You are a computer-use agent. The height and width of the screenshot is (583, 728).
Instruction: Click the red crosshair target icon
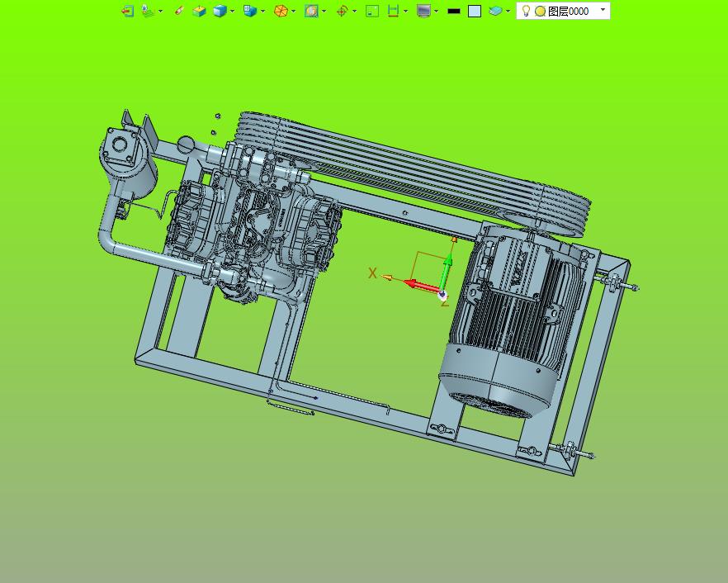(x=342, y=11)
